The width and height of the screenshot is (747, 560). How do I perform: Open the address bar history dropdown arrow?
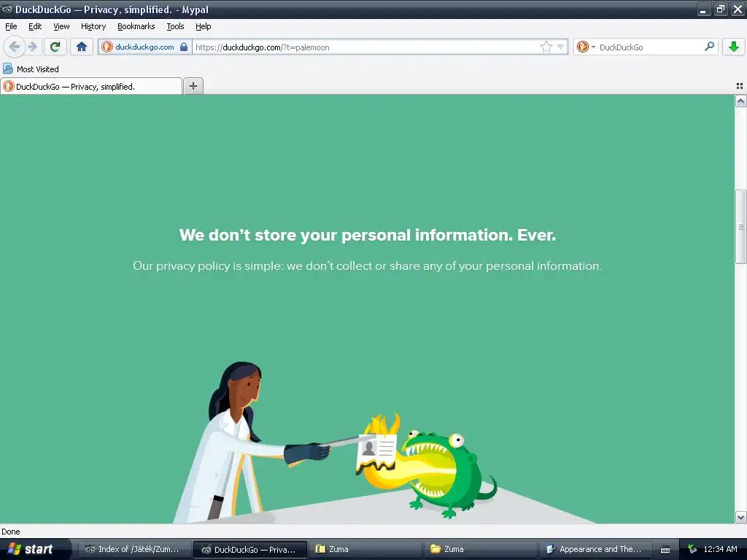click(x=561, y=47)
